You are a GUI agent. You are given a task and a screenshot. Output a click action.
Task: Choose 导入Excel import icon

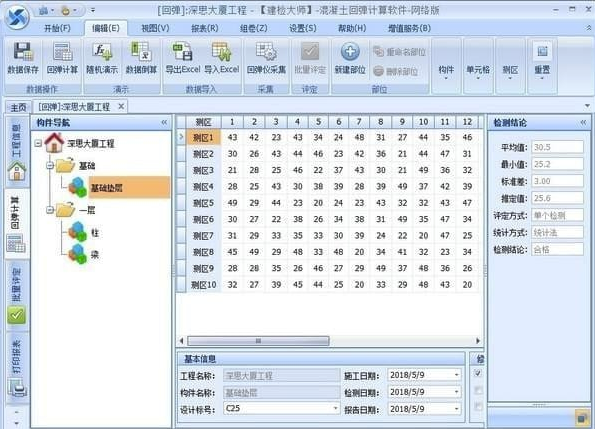coord(222,58)
